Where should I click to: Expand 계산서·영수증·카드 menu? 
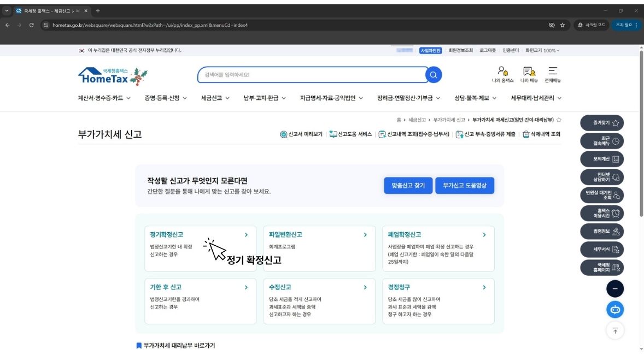(x=104, y=98)
